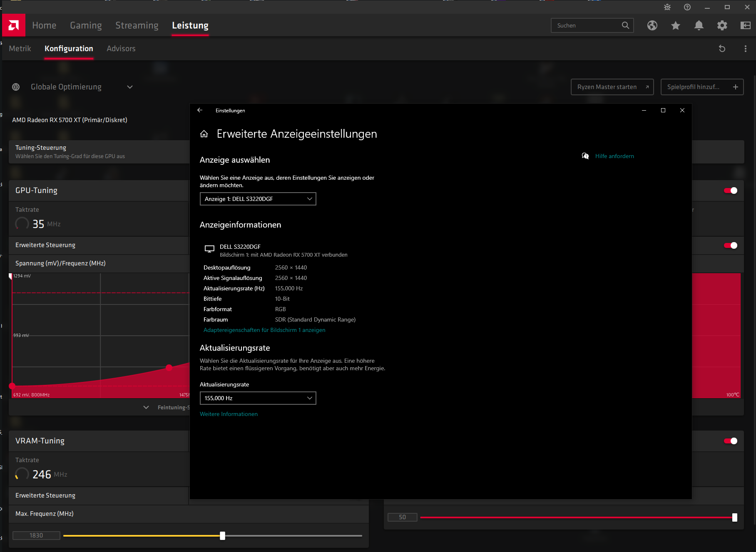Click the curve point on the voltage graph
The height and width of the screenshot is (552, 756).
169,368
